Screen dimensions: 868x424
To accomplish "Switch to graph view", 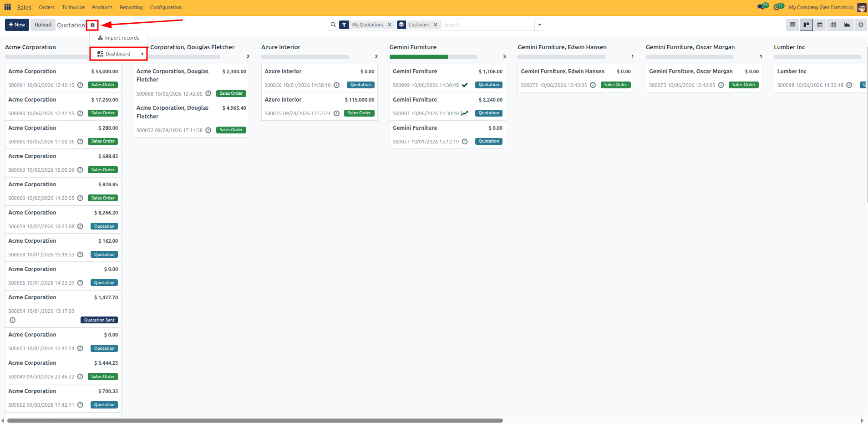I will click(847, 25).
